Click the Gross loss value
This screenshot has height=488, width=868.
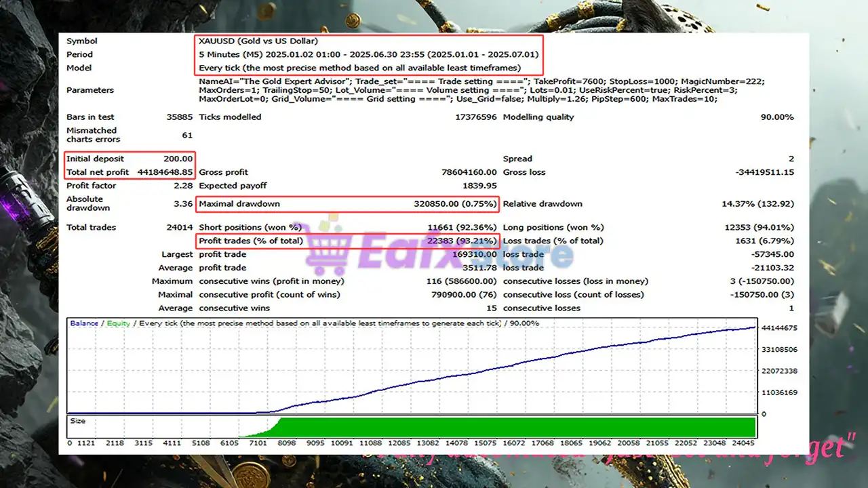(764, 172)
